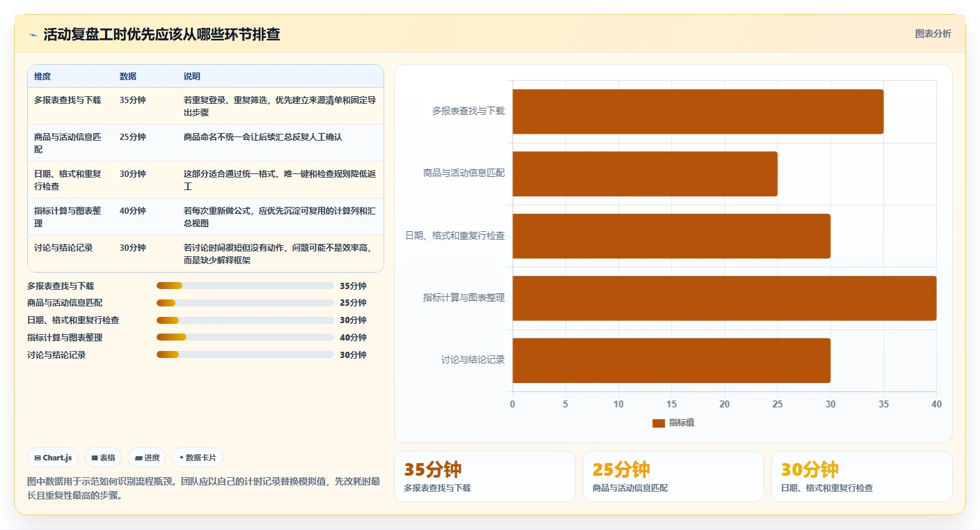Open the 25分钟 商品与活动信息匹配 data card

pos(673,476)
